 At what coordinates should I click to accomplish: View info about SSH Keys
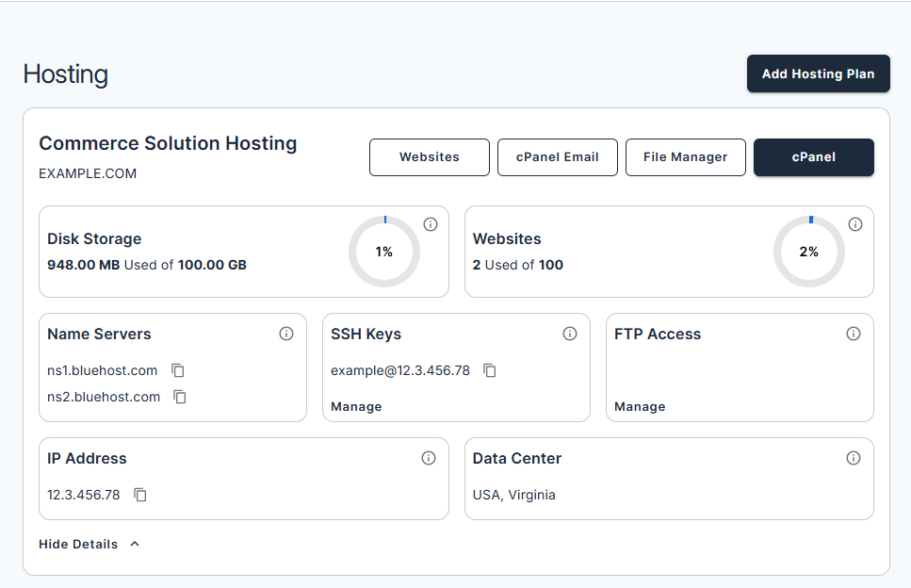570,334
